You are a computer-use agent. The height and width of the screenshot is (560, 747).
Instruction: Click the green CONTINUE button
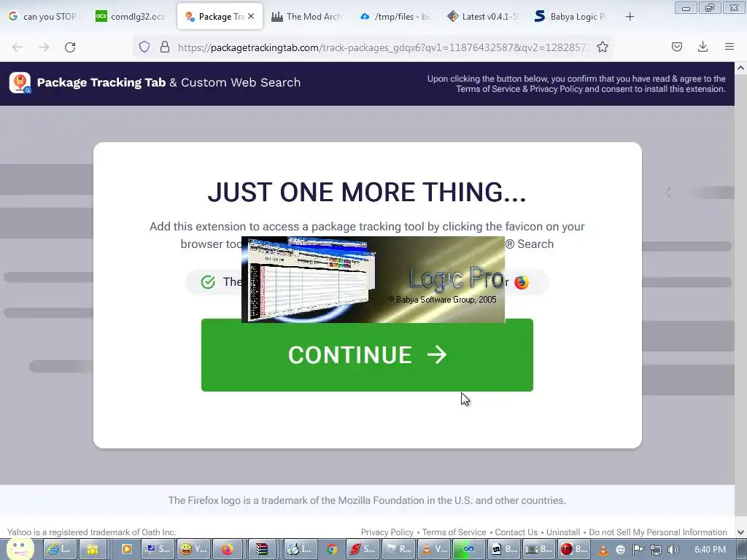[367, 355]
